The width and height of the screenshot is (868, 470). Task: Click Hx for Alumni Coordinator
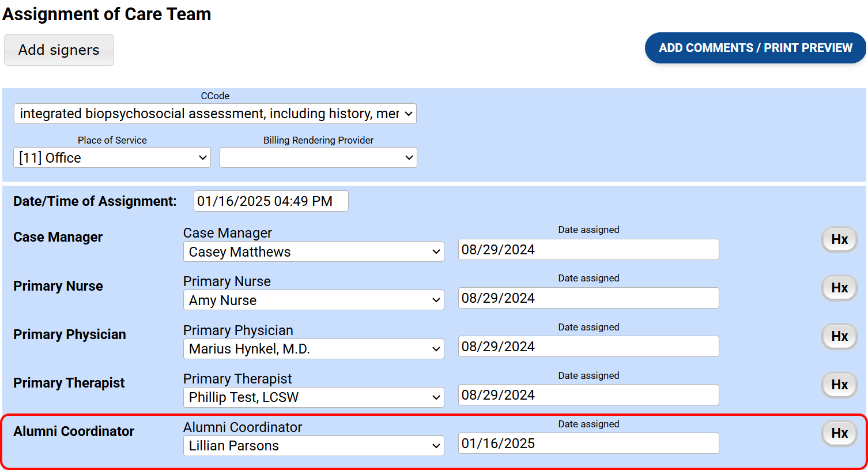(x=839, y=433)
